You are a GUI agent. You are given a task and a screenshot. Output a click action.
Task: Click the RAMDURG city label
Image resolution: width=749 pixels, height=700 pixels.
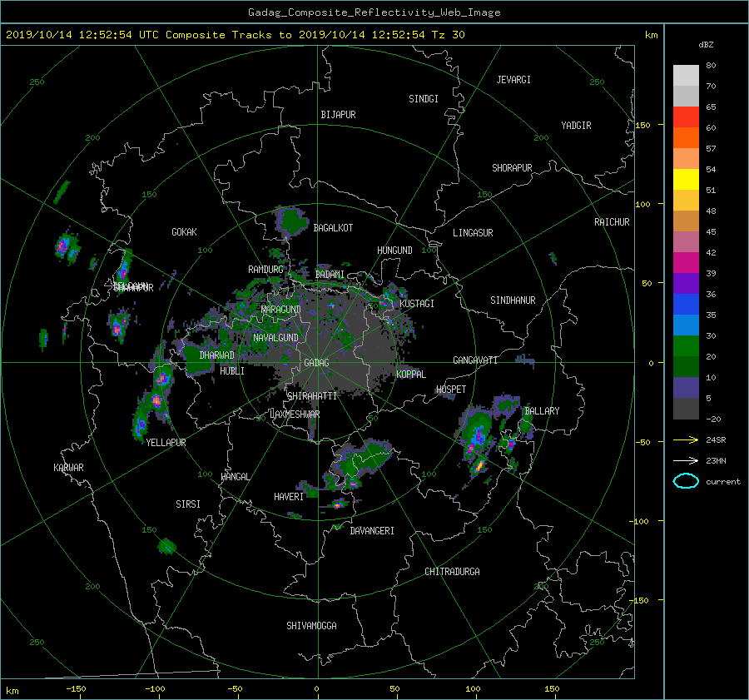tap(265, 270)
